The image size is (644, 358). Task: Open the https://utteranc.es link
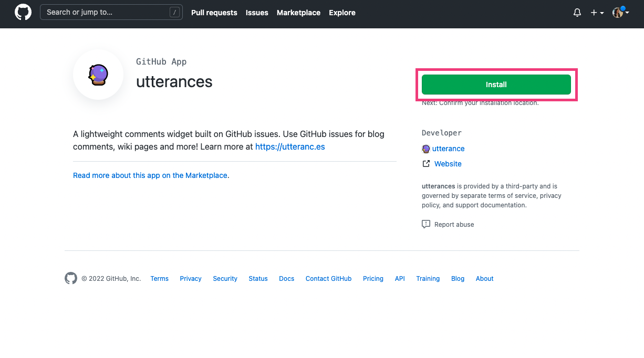(x=290, y=147)
